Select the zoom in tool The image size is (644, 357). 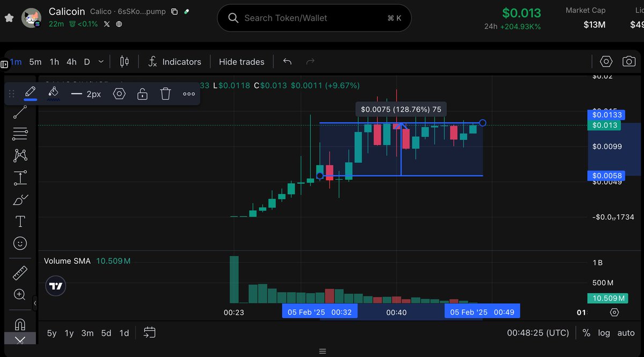pos(20,294)
